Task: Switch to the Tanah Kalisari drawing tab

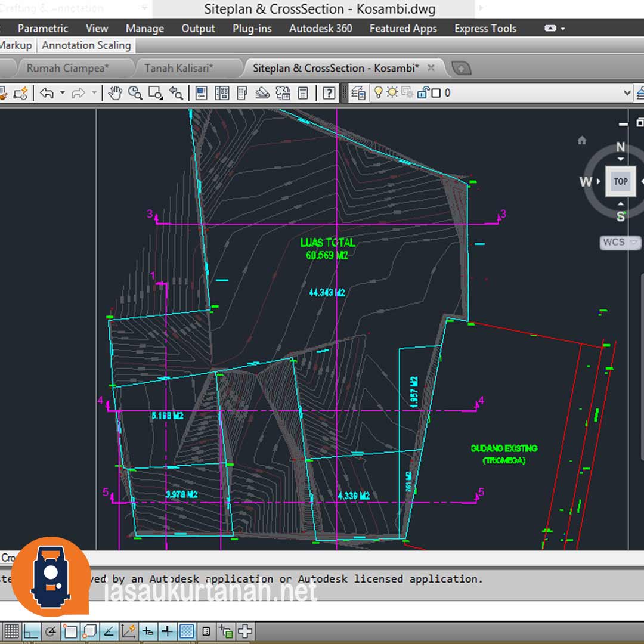Action: pos(178,68)
